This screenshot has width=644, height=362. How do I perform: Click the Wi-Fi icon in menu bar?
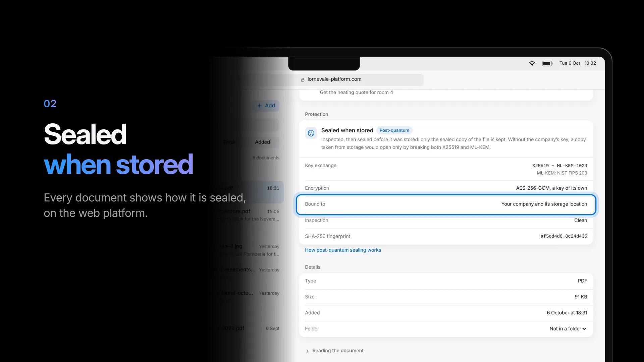532,63
